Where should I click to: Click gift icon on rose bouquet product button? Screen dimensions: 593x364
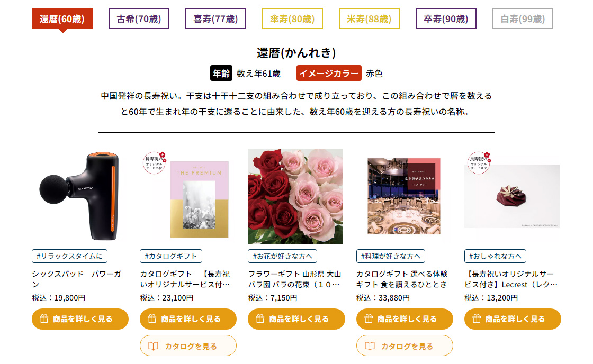(260, 319)
